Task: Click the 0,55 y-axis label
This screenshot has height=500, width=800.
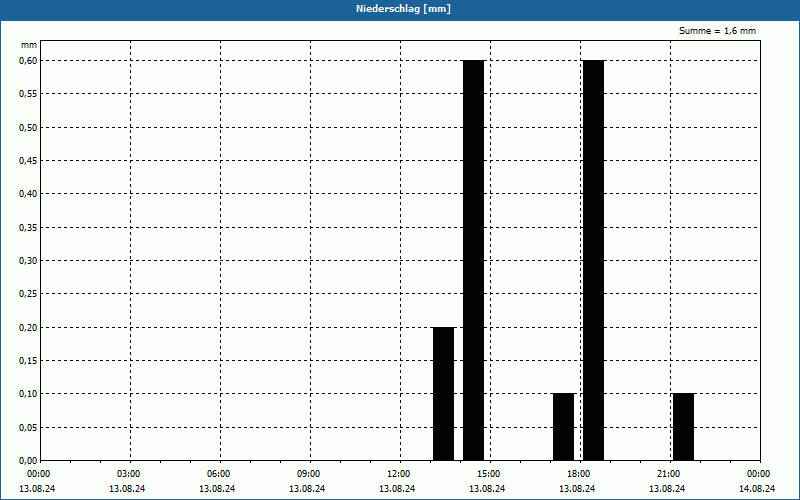Action: pyautogui.click(x=29, y=94)
